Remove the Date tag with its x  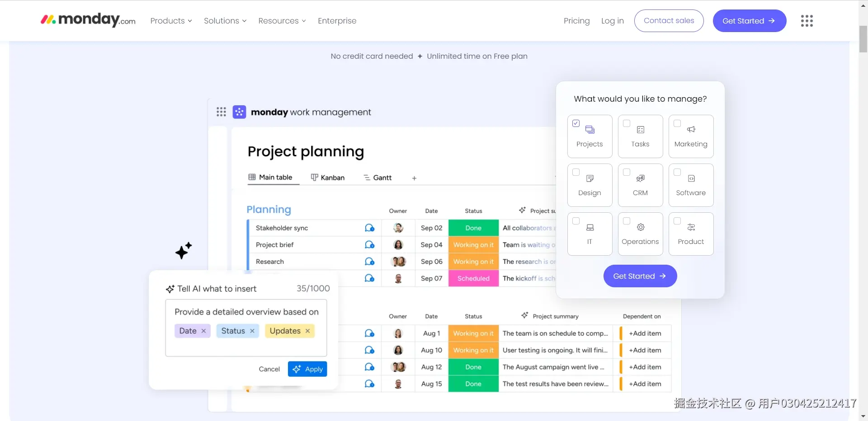coord(203,331)
